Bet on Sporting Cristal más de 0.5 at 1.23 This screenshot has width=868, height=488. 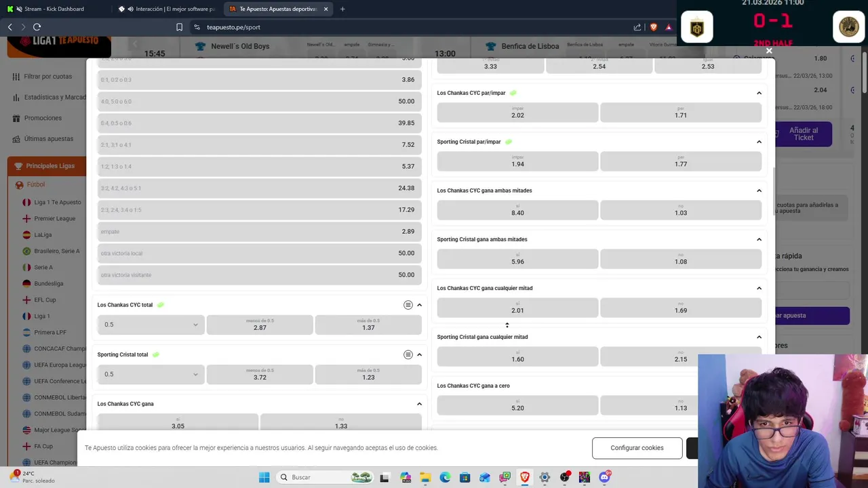[x=368, y=374]
